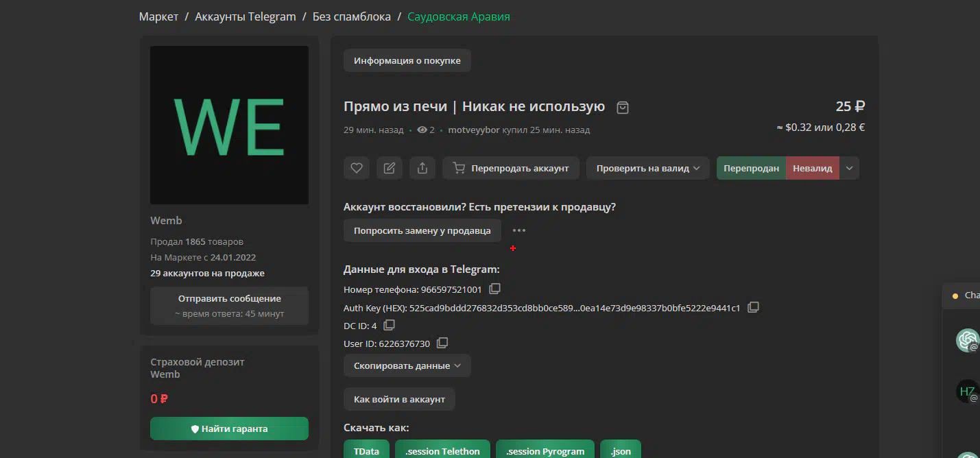Click the 25 ₽ price
Image resolution: width=980 pixels, height=458 pixels.
[850, 106]
